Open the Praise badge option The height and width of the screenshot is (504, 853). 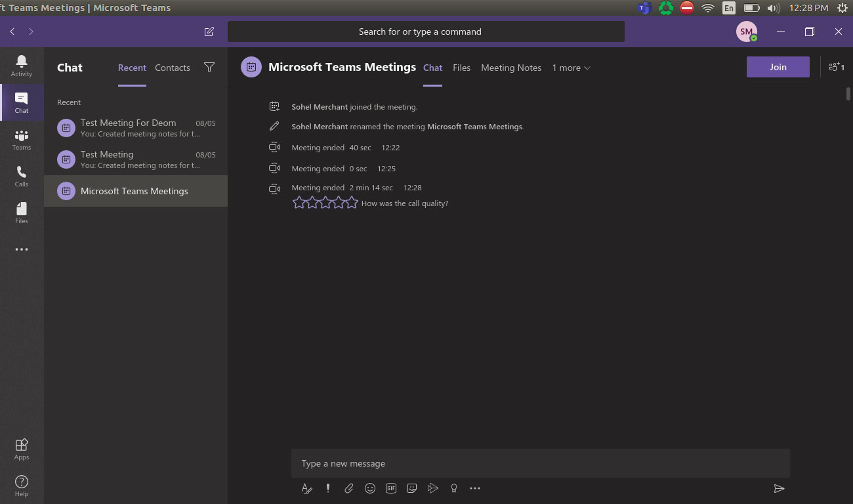[x=453, y=488]
